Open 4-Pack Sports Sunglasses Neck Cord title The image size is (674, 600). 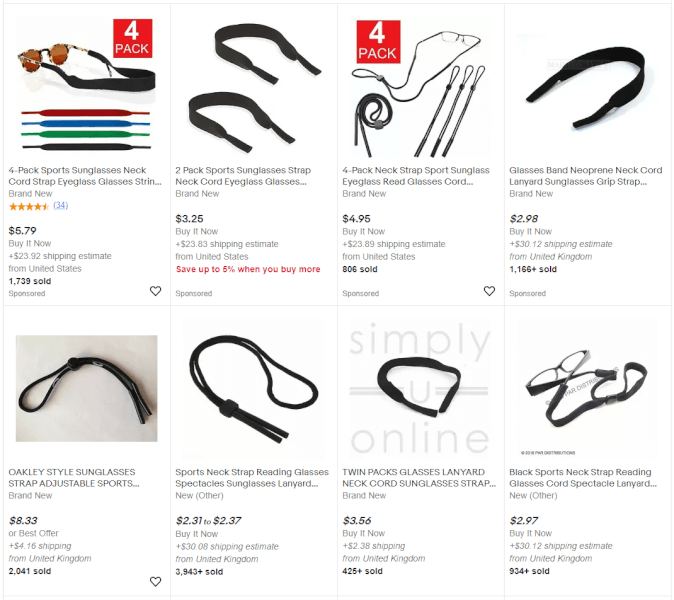85,176
